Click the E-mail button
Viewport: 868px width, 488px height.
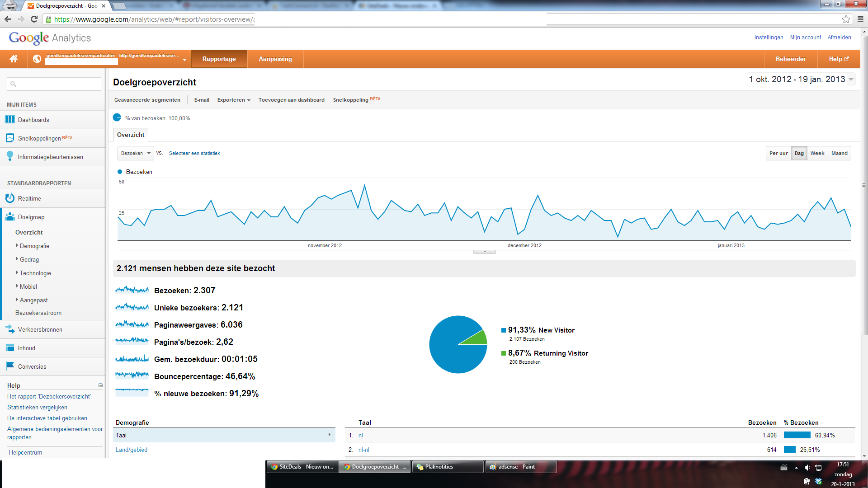[x=202, y=100]
